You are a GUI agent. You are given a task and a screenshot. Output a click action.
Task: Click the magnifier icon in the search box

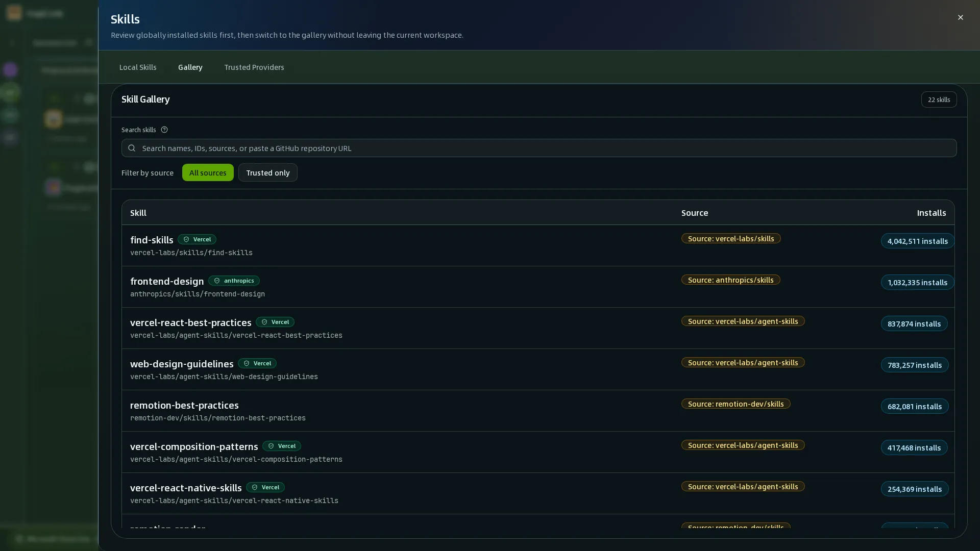pyautogui.click(x=132, y=148)
